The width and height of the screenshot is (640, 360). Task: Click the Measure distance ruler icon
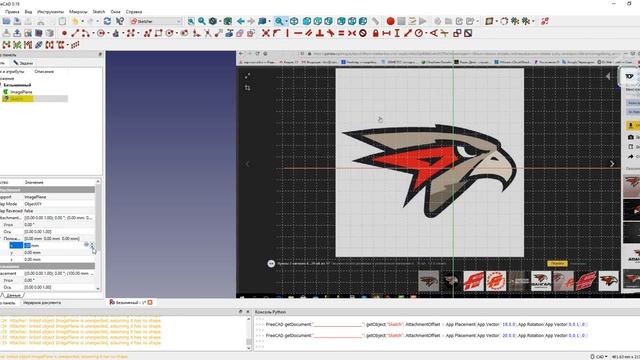click(x=375, y=21)
